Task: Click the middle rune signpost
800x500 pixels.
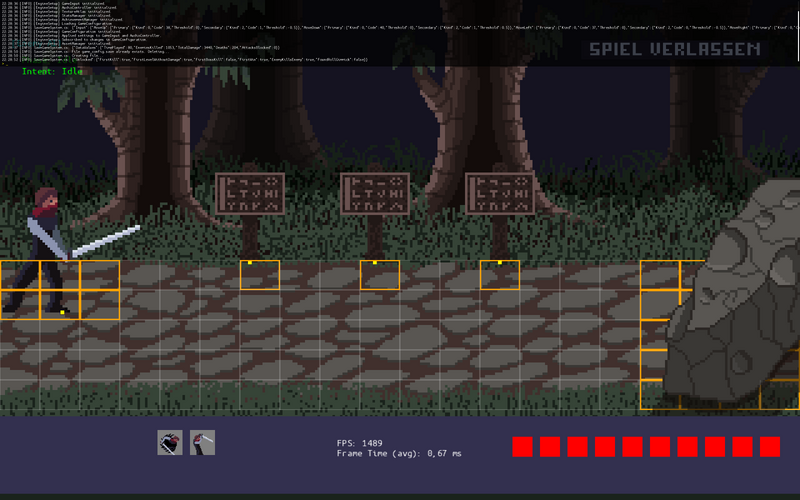Action: [375, 210]
